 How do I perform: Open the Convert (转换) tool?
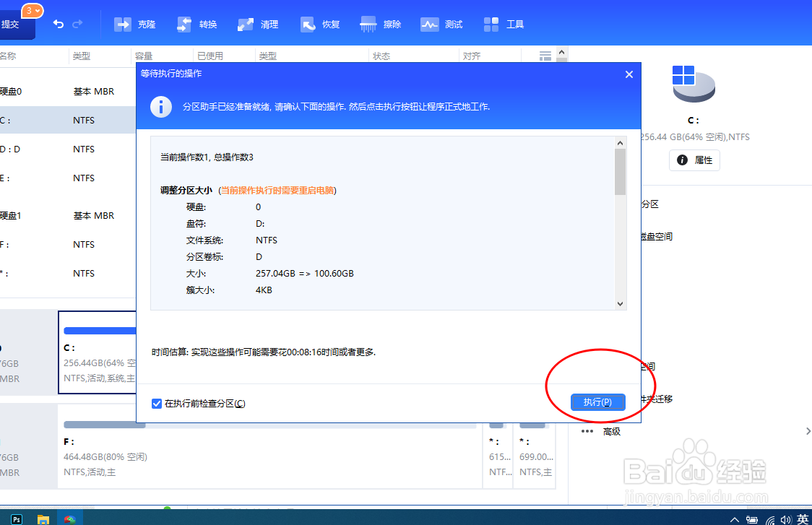point(196,23)
